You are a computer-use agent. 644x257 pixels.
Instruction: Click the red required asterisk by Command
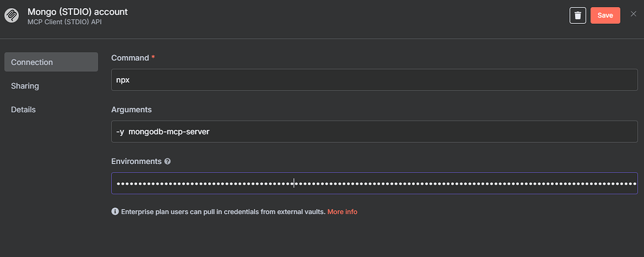[153, 57]
